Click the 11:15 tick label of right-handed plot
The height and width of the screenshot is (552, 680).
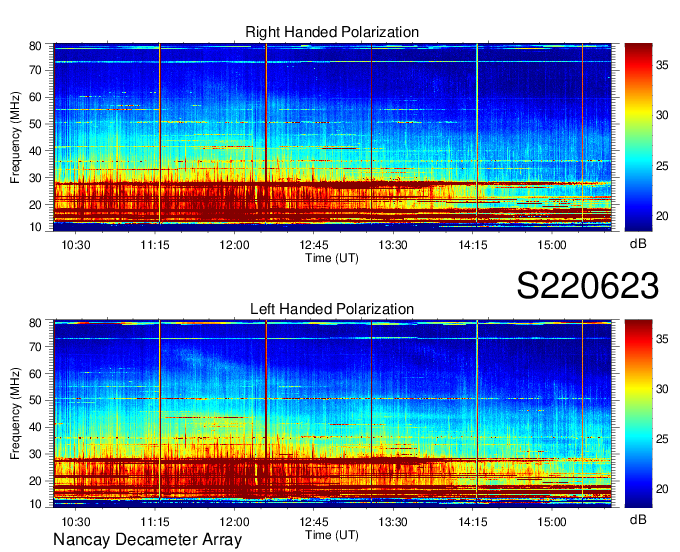pyautogui.click(x=155, y=245)
